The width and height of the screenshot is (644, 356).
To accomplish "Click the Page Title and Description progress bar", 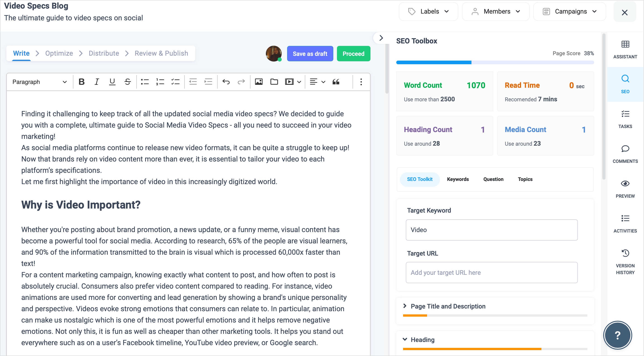I will click(495, 316).
